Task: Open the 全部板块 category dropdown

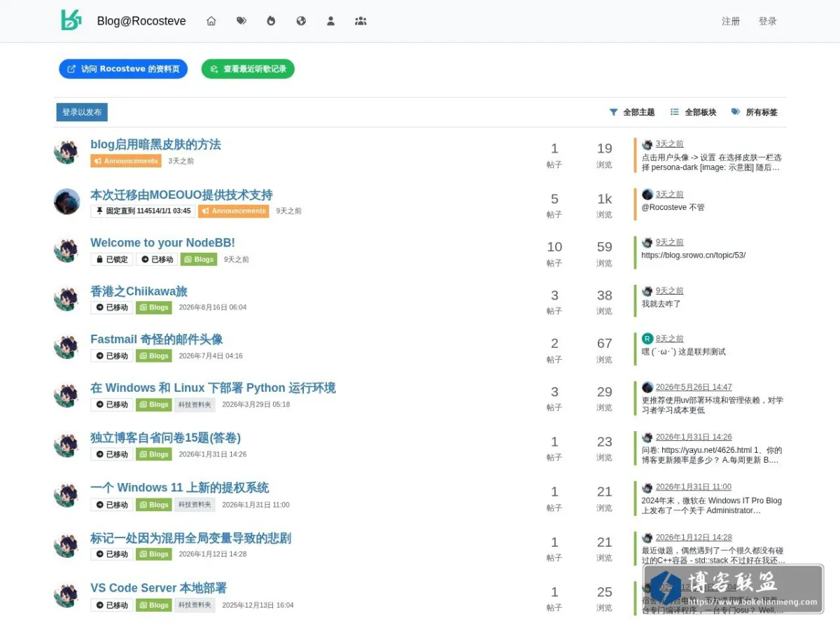Action: (x=694, y=112)
